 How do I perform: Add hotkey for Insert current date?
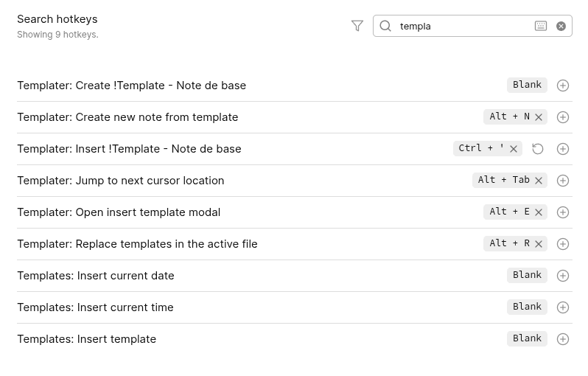click(563, 276)
